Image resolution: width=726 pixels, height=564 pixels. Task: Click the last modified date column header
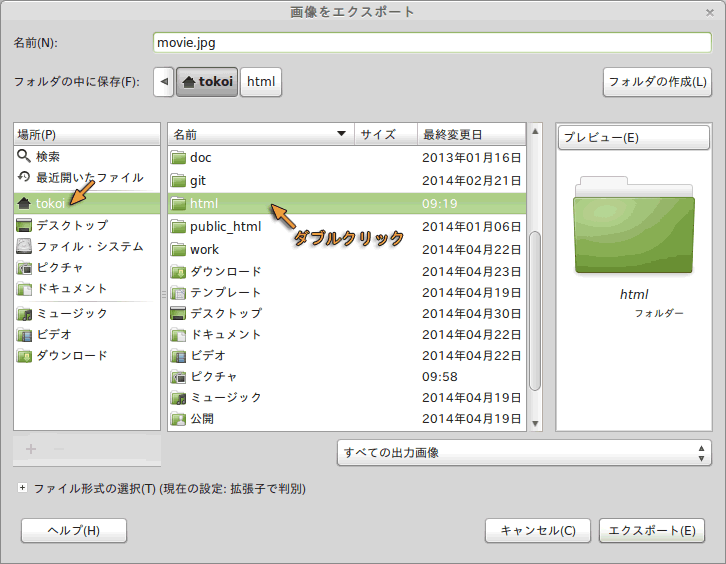click(x=470, y=134)
